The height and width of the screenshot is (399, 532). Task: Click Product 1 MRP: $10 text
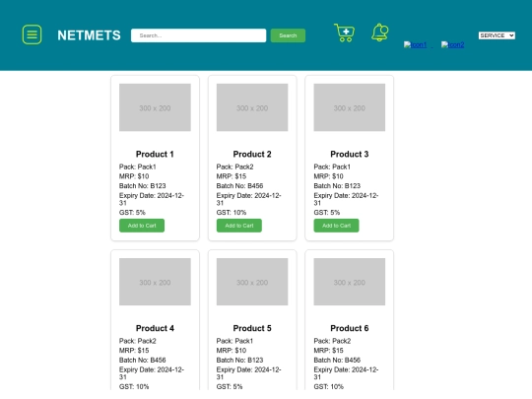[x=134, y=176]
